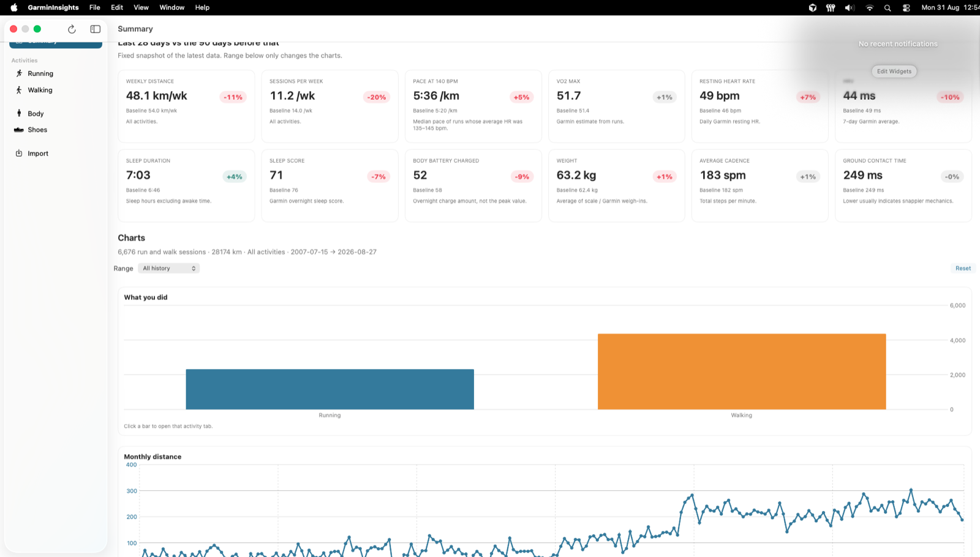Click the Shoes icon in sidebar

[19, 130]
